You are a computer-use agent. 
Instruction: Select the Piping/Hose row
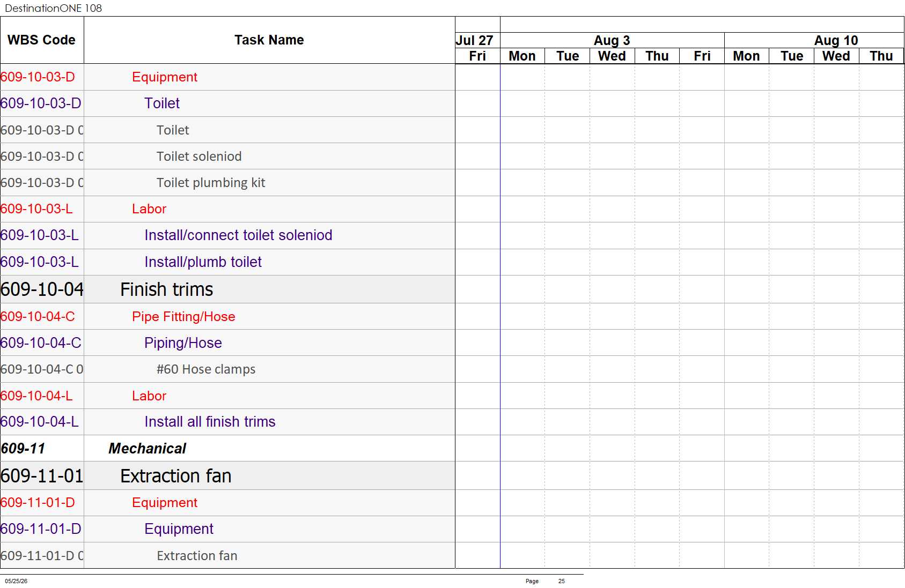(227, 343)
